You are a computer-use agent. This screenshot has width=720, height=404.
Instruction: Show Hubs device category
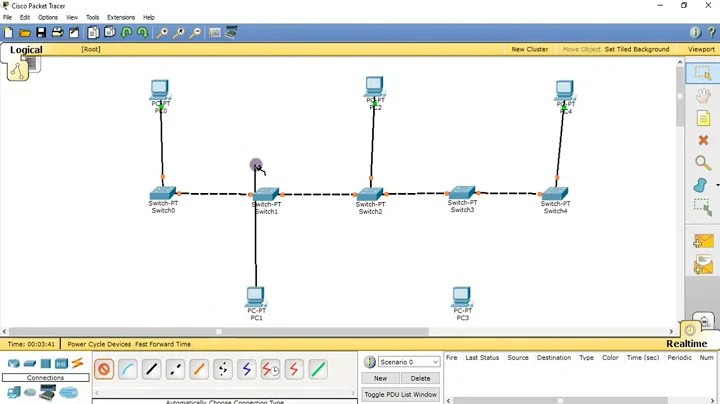45,364
